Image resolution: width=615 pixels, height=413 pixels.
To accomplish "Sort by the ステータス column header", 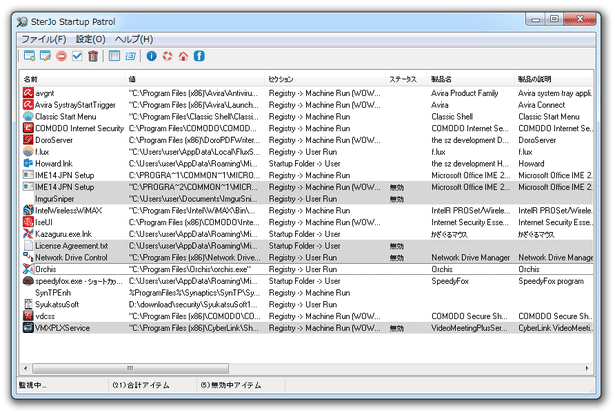I will pos(406,79).
